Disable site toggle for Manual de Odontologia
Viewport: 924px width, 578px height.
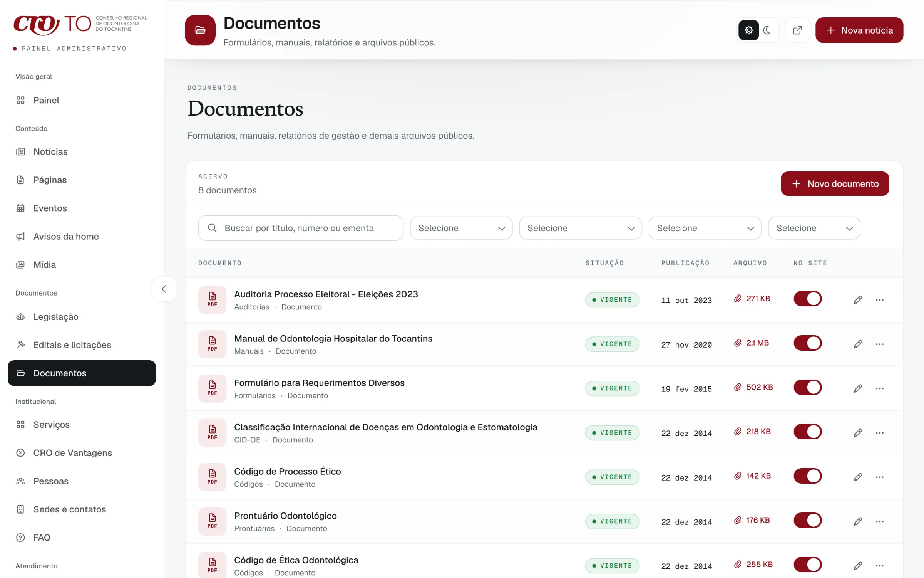(808, 343)
